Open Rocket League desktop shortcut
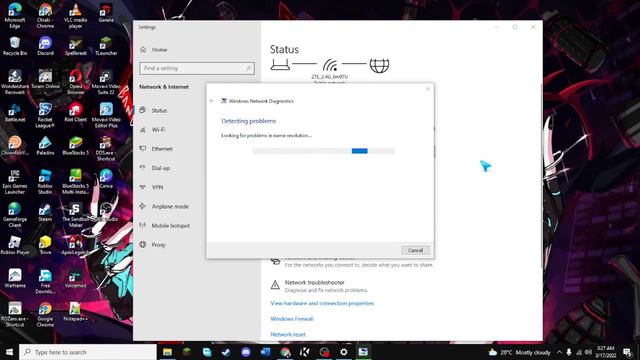The height and width of the screenshot is (360, 640). pyautogui.click(x=45, y=115)
